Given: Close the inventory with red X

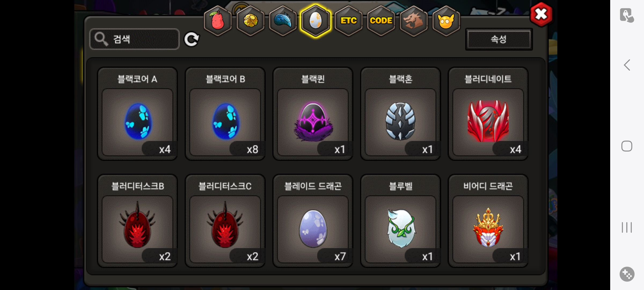Looking at the screenshot, I should (541, 14).
